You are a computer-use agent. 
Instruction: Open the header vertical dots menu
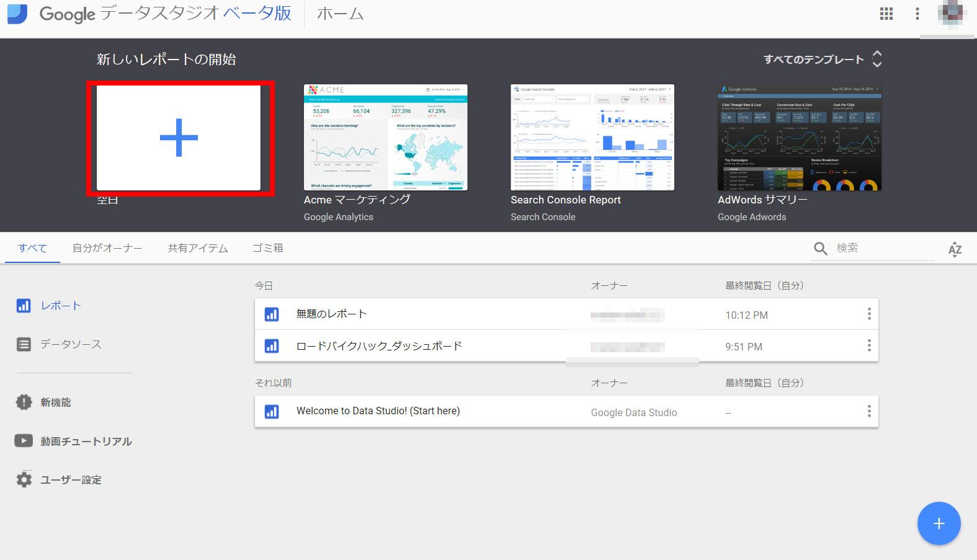coord(917,14)
